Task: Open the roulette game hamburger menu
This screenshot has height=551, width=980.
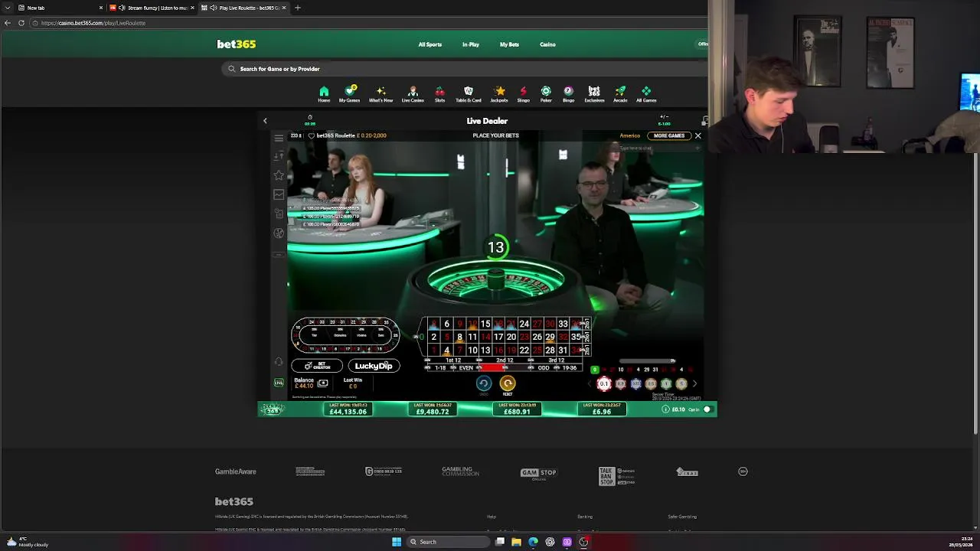Action: (279, 138)
